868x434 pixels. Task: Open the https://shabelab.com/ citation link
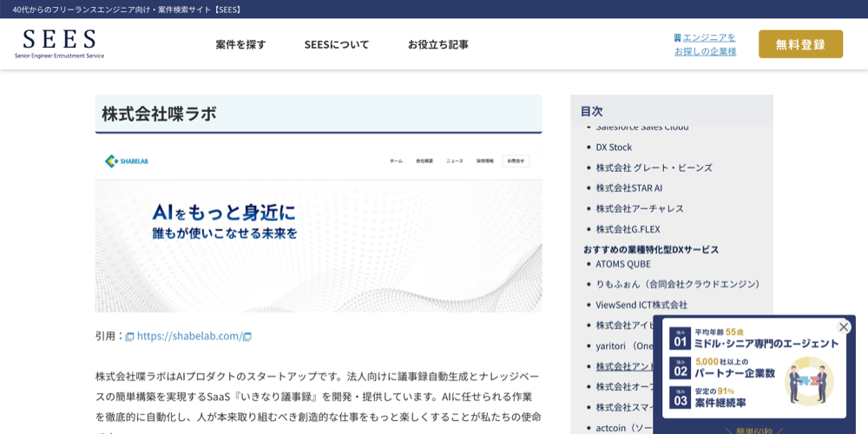tap(189, 336)
